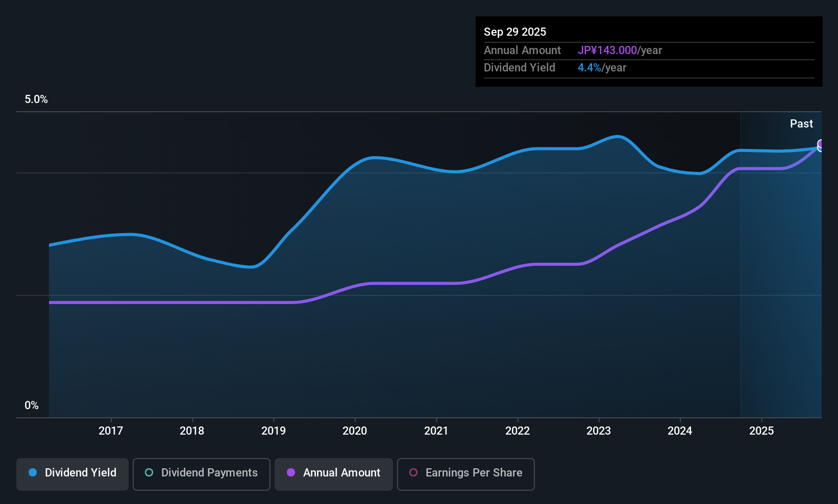Click the 2017 x-axis label

111,431
